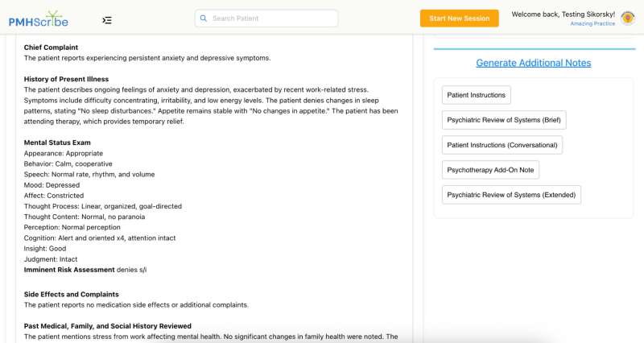This screenshot has width=644, height=343.
Task: Click the History of Present Illness heading
Action: tap(66, 79)
